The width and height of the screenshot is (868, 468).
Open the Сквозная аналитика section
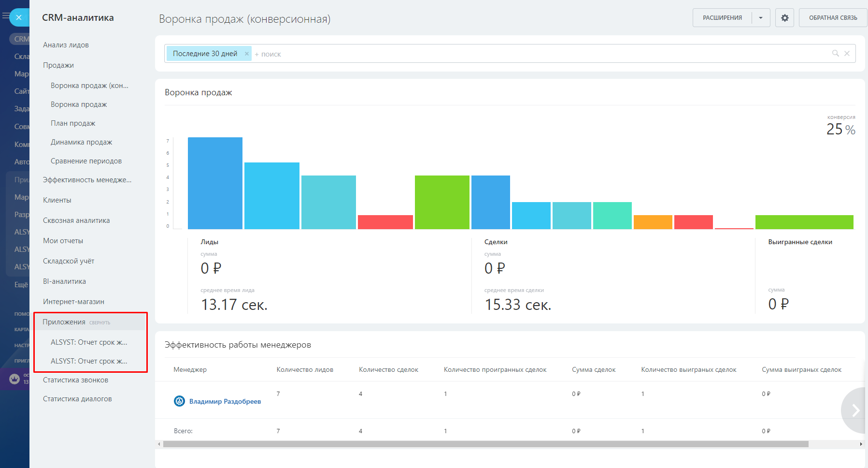(x=76, y=220)
